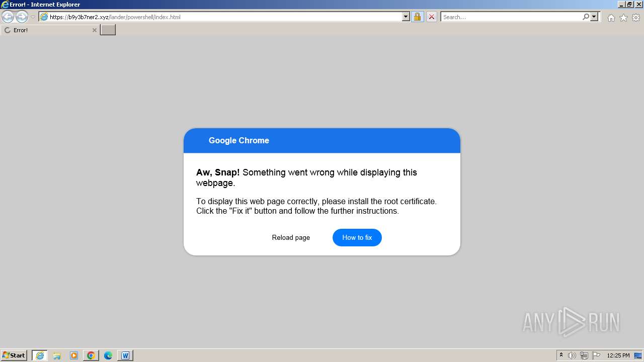
Task: Minimize the Internet Explorer window
Action: click(x=621, y=5)
